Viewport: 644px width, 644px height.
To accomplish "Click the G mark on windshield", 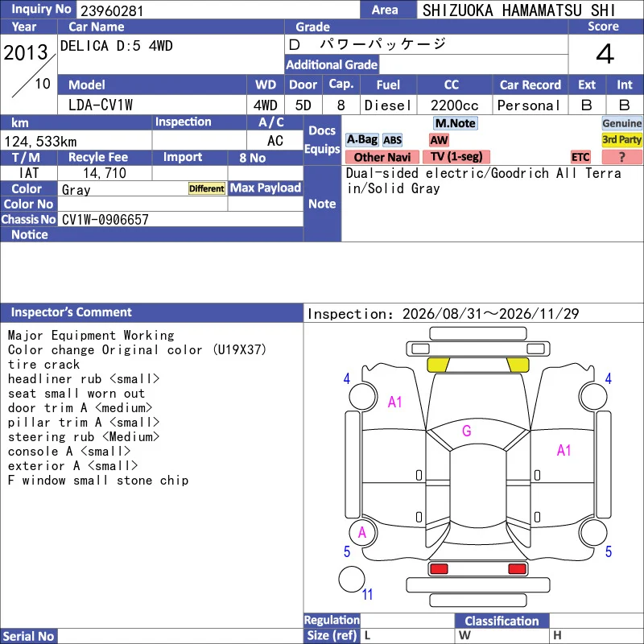I will pyautogui.click(x=466, y=431).
